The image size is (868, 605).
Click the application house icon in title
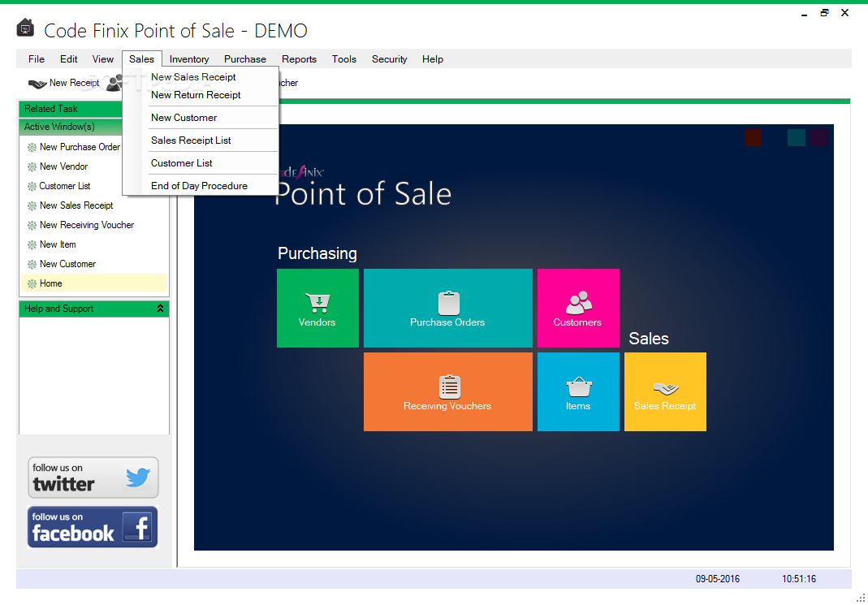(x=25, y=28)
